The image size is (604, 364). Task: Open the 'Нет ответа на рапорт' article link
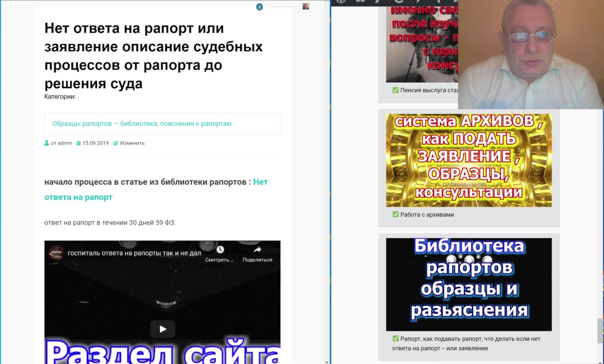(x=156, y=189)
